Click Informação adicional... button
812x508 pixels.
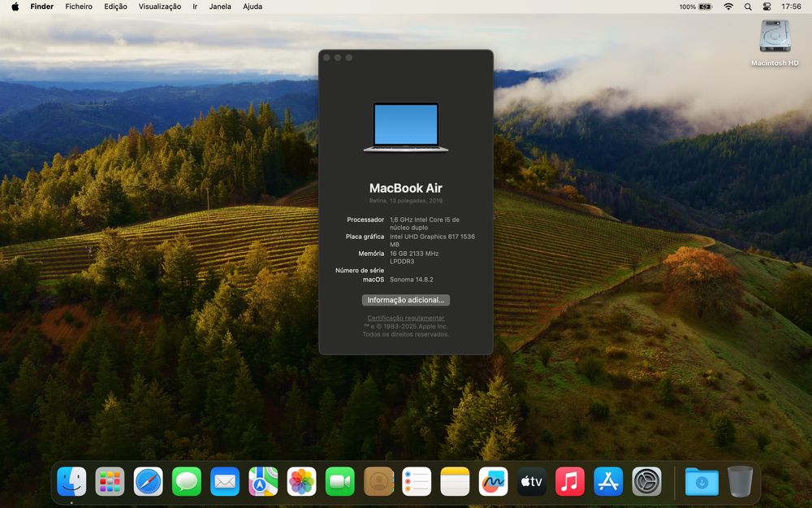coord(405,300)
